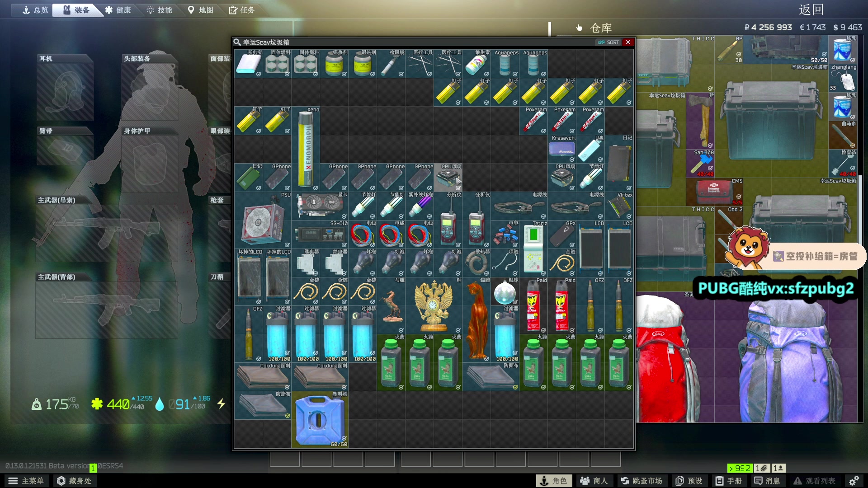Open the 总览 overview tab

click(x=35, y=10)
